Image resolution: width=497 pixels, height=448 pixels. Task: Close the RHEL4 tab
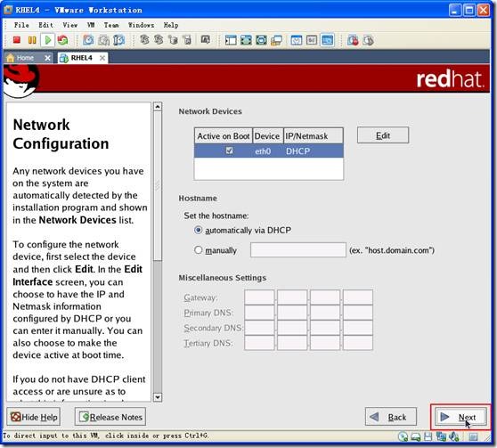click(x=102, y=58)
